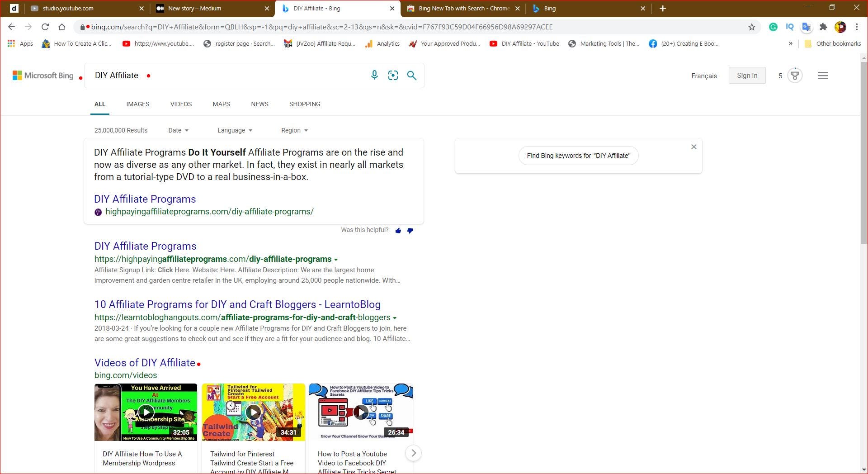Close the studio.youtube.com tab
The width and height of the screenshot is (868, 474).
(142, 8)
